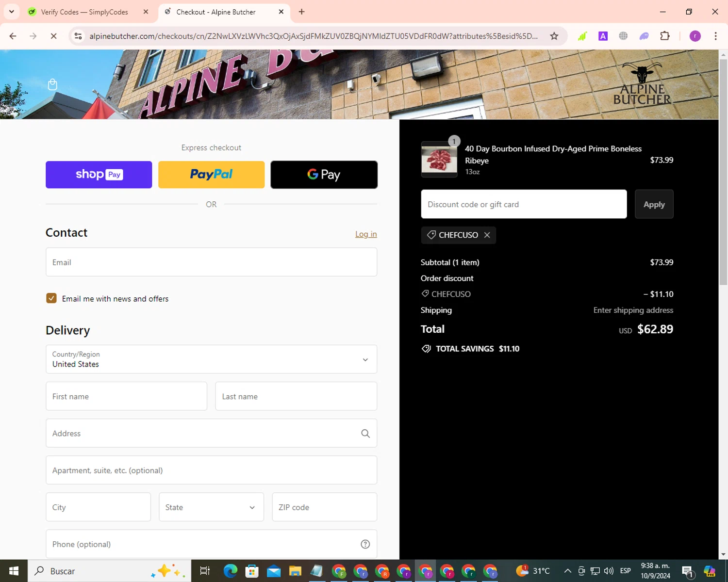Launch Microsoft Edge from the taskbar
The image size is (728, 582).
[230, 571]
